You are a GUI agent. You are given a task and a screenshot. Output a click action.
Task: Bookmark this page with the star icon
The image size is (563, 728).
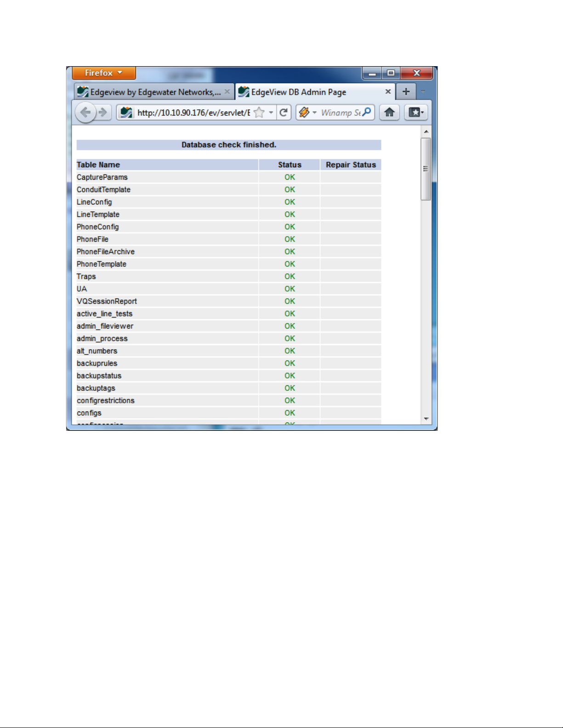click(259, 113)
